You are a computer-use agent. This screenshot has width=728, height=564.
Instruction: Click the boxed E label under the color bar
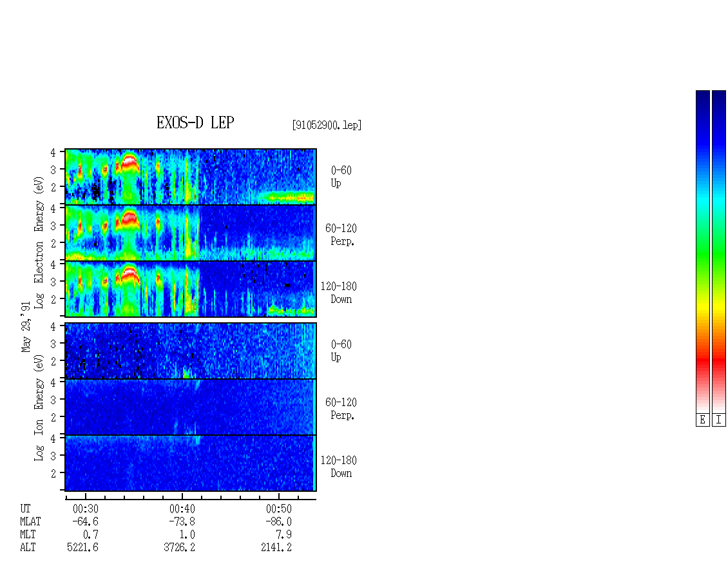(703, 420)
